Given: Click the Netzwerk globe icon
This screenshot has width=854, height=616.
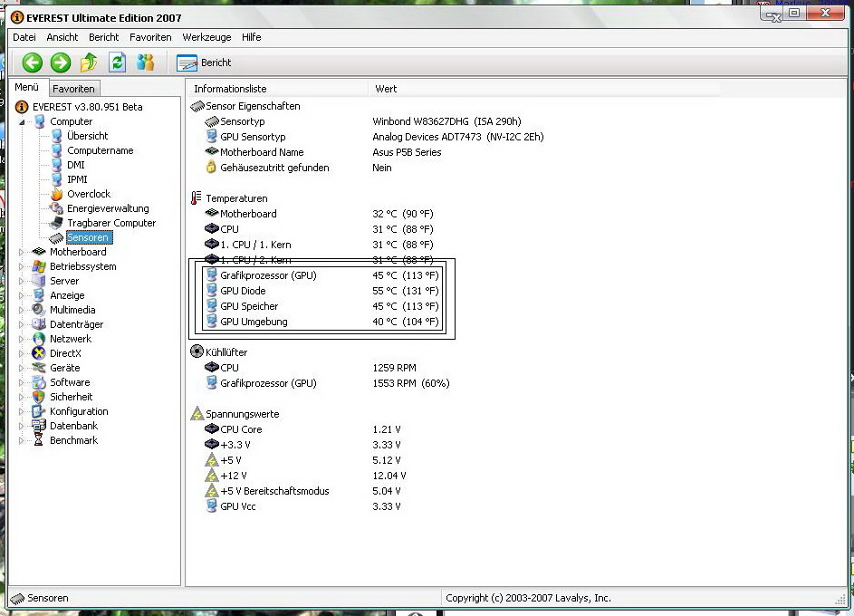Looking at the screenshot, I should 39,339.
